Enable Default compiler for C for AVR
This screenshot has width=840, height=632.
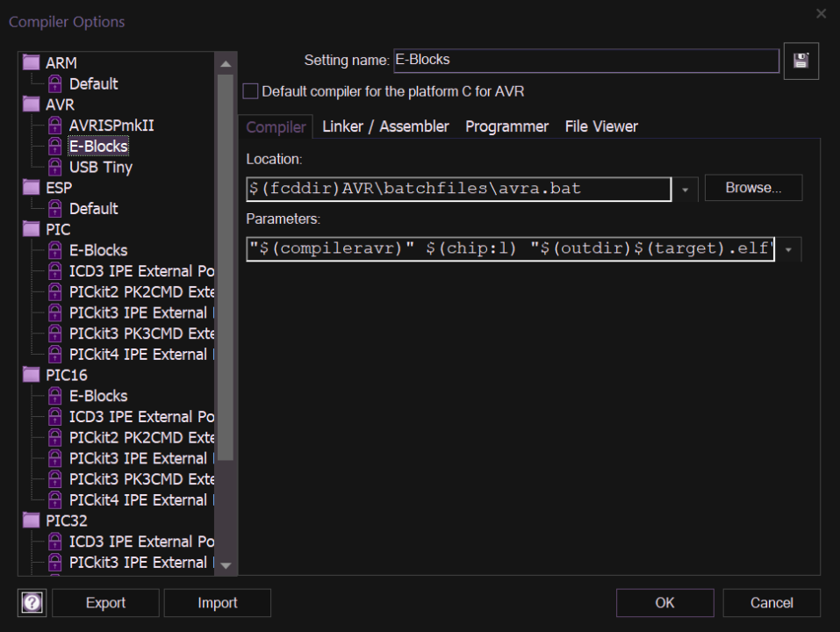coord(249,90)
